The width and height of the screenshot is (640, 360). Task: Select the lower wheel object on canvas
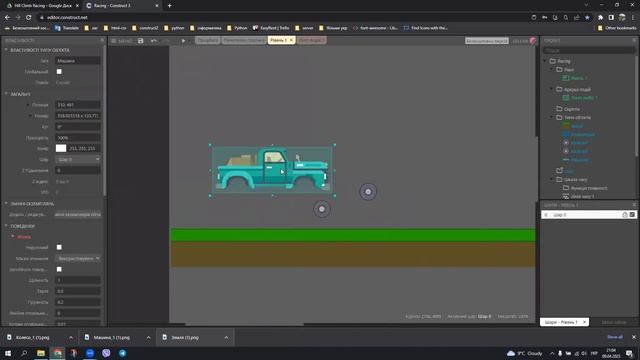[x=322, y=209]
